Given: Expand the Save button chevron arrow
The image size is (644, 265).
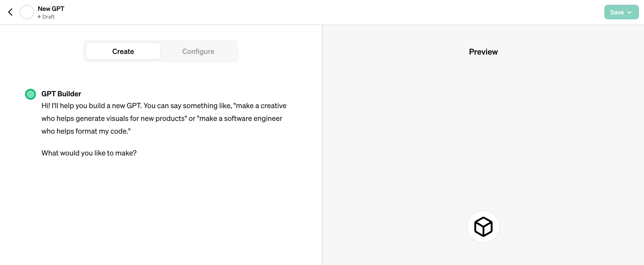Looking at the screenshot, I should [629, 12].
